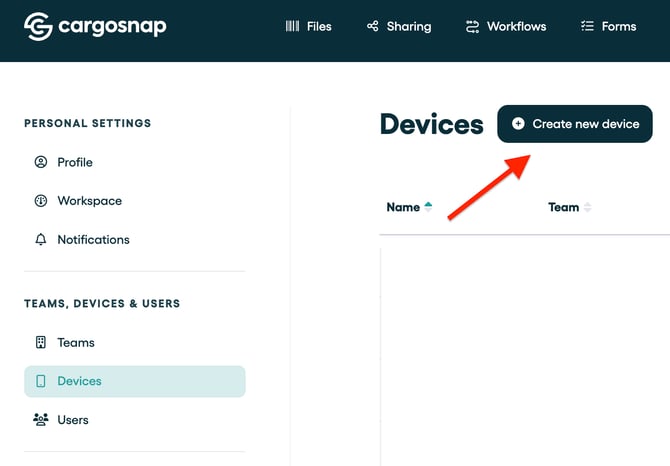Click the Sharing nodes icon
Image resolution: width=670 pixels, height=466 pixels.
pyautogui.click(x=373, y=26)
